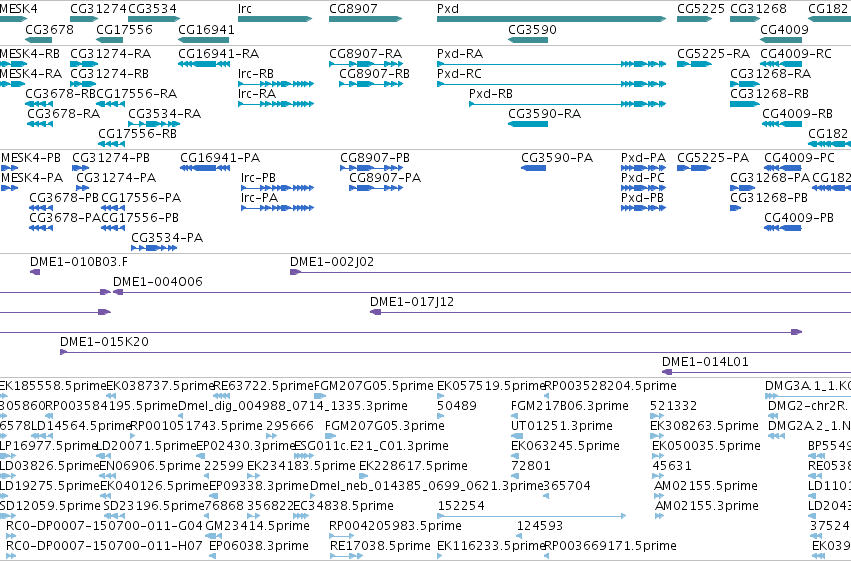Image resolution: width=851 pixels, height=561 pixels.
Task: Click EST FGM207G05.5prime
Action: click(374, 386)
